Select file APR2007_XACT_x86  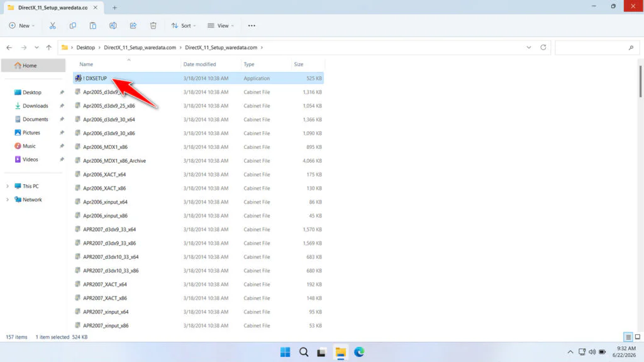click(198, 299)
